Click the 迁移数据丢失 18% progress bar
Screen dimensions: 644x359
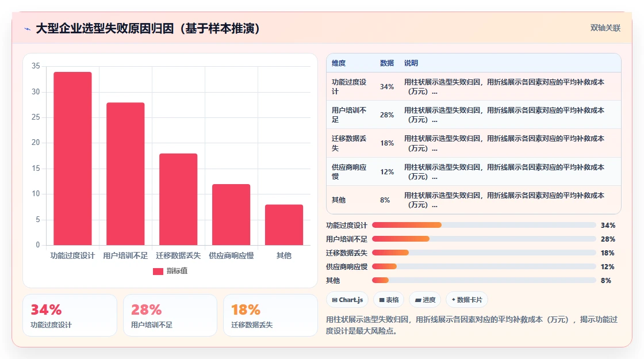(x=484, y=253)
